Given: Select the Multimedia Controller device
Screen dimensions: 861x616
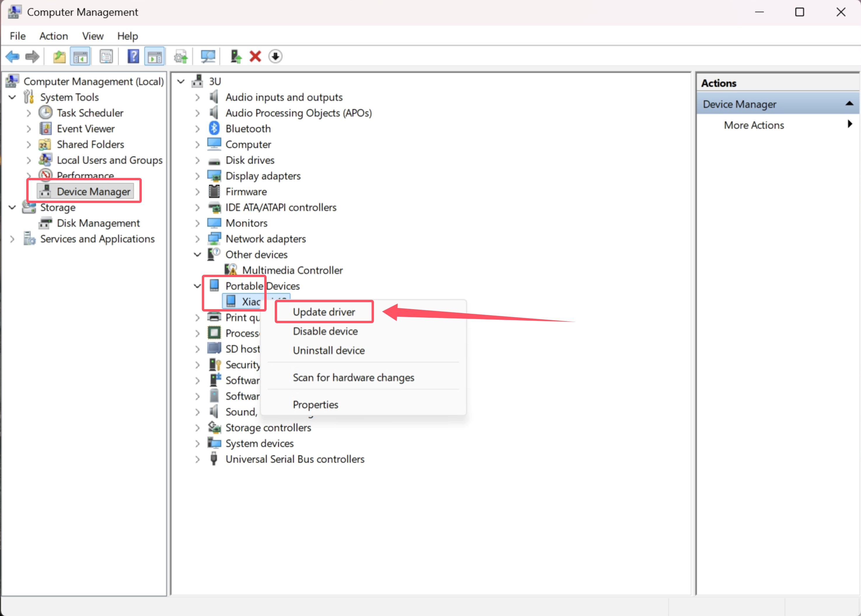Looking at the screenshot, I should 293,270.
